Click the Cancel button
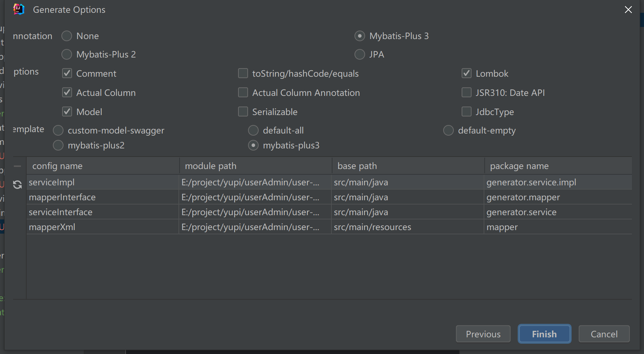This screenshot has width=644, height=354. (x=604, y=334)
